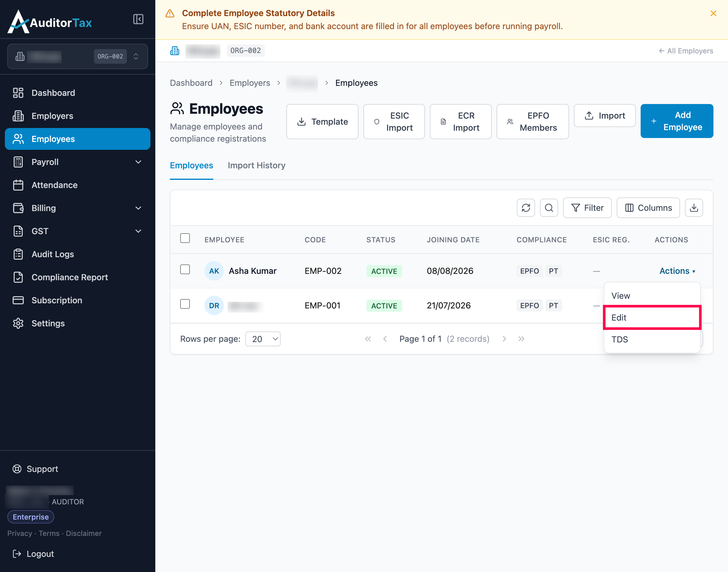Click the building icon beside ORG-002 header
728x572 pixels.
tap(175, 51)
